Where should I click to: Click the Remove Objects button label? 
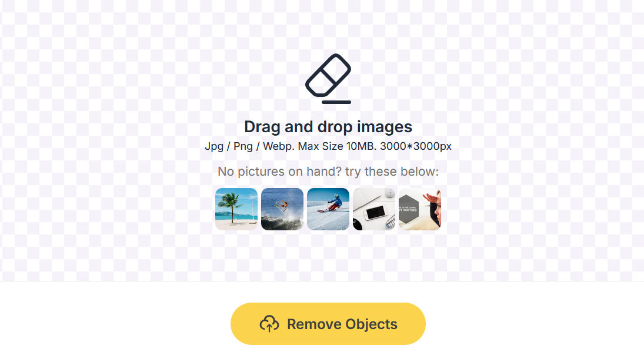(342, 324)
